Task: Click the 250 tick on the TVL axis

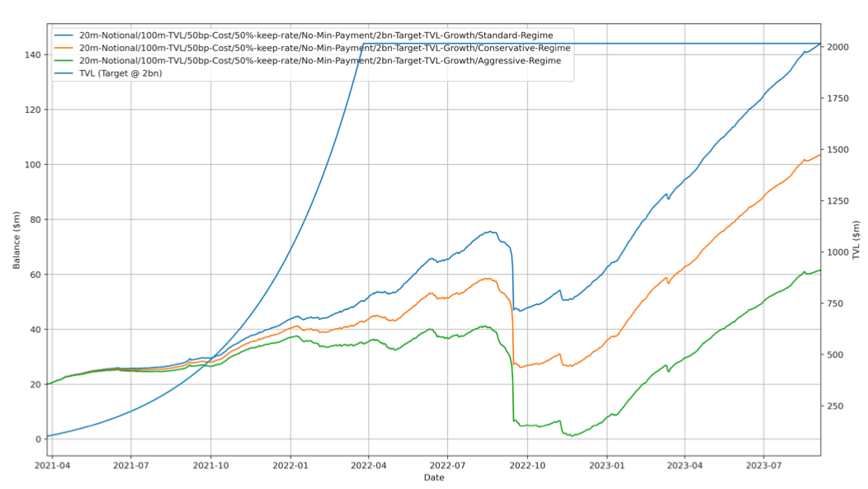Action: (x=835, y=406)
